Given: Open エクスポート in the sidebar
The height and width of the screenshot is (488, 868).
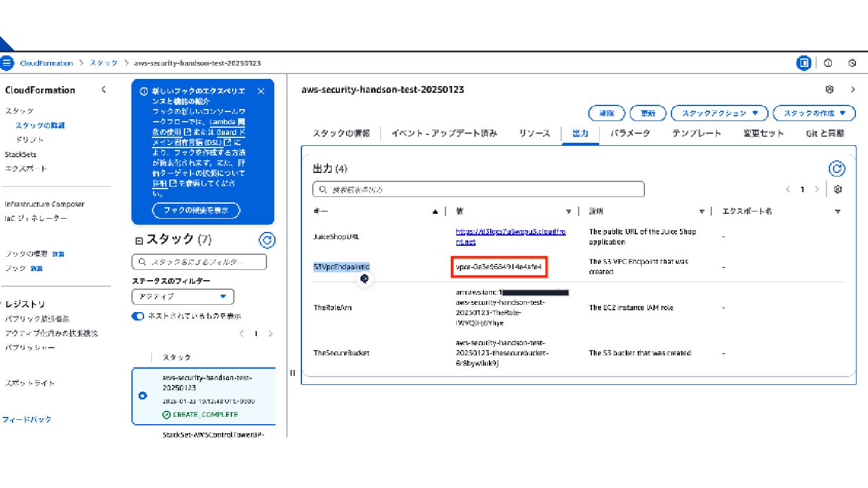Looking at the screenshot, I should coord(25,169).
